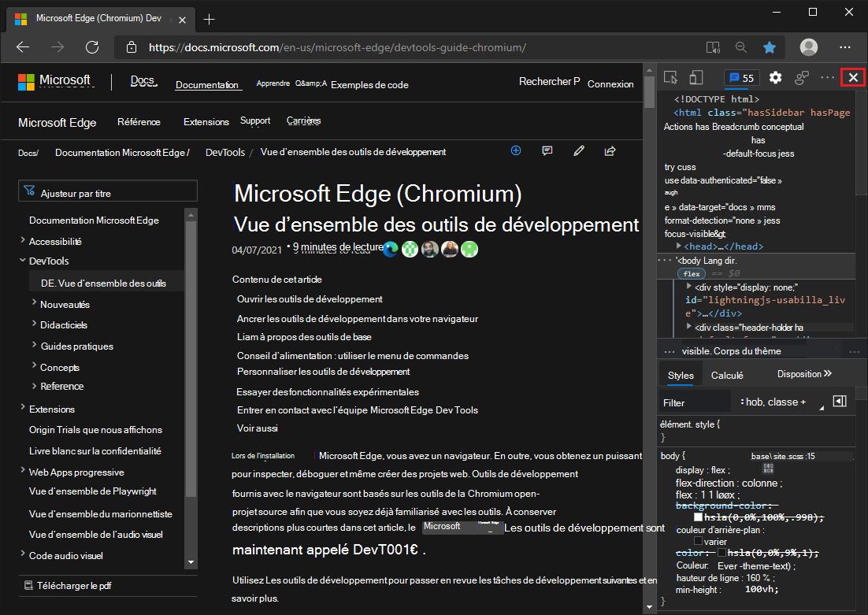Viewport: 868px width, 615px height.
Task: Open DevTools settings gear
Action: 775,77
